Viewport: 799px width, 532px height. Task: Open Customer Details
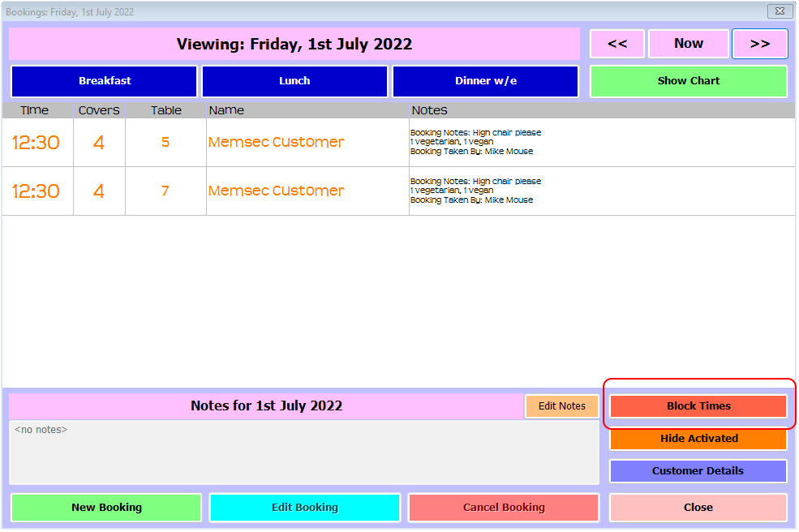click(698, 471)
